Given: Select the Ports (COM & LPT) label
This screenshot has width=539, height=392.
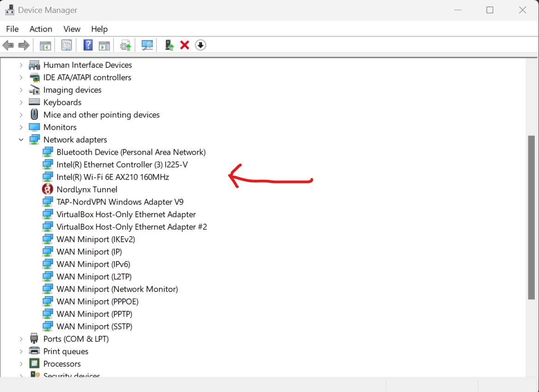Looking at the screenshot, I should [76, 339].
